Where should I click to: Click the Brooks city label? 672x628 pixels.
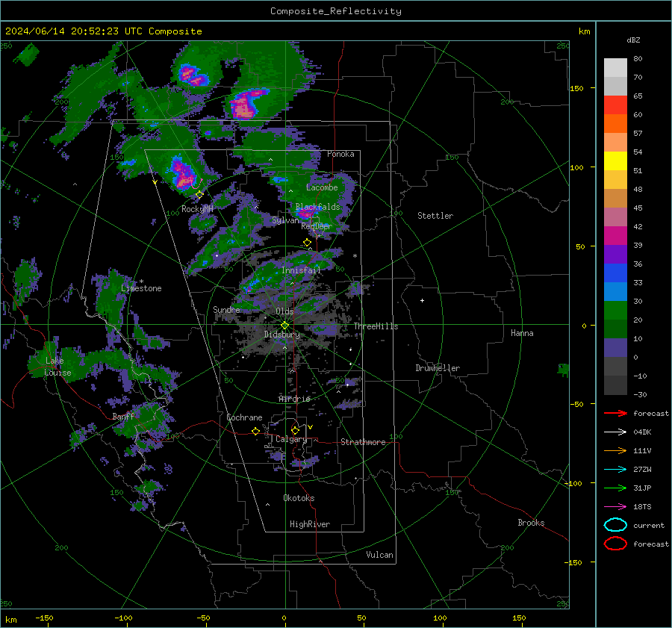point(531,523)
